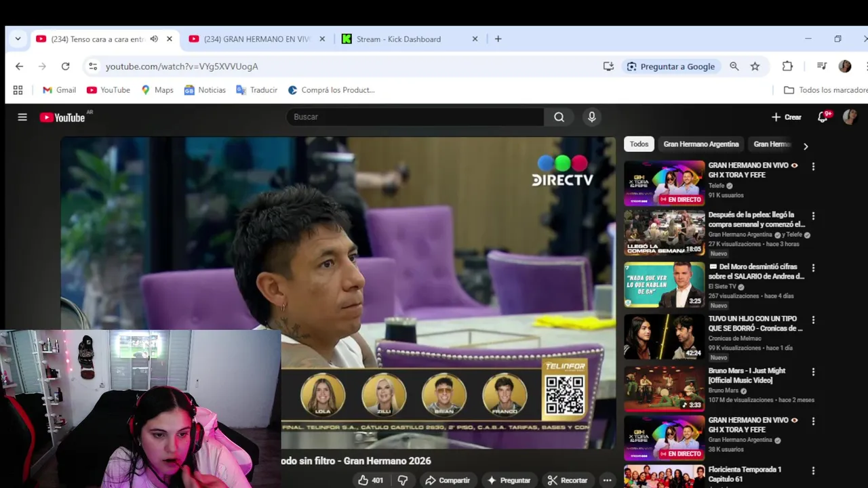Image resolution: width=868 pixels, height=488 pixels.
Task: Open the tab search dropdown arrow
Action: tap(18, 39)
